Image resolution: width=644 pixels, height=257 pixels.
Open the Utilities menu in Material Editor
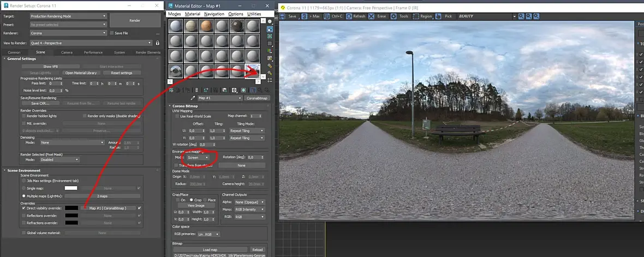254,14
